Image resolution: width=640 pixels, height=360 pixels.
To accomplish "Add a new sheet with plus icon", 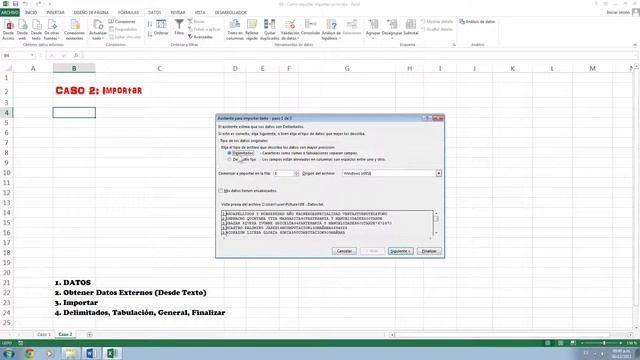I will tap(89, 334).
